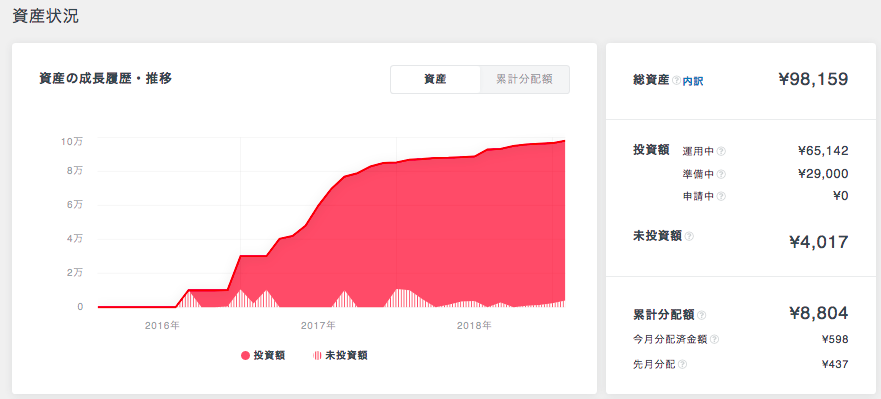Click the total asset value ¥98,159
Viewport: 881px width, 399px height.
coord(813,79)
